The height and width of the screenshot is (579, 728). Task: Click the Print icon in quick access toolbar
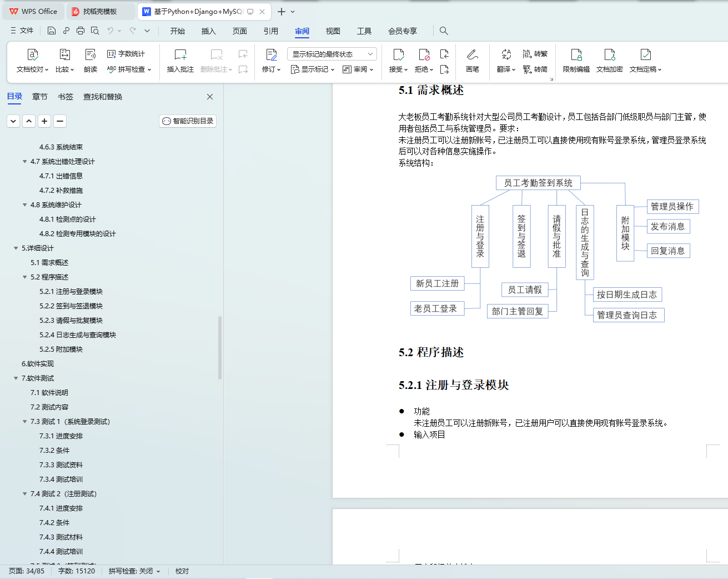click(81, 31)
